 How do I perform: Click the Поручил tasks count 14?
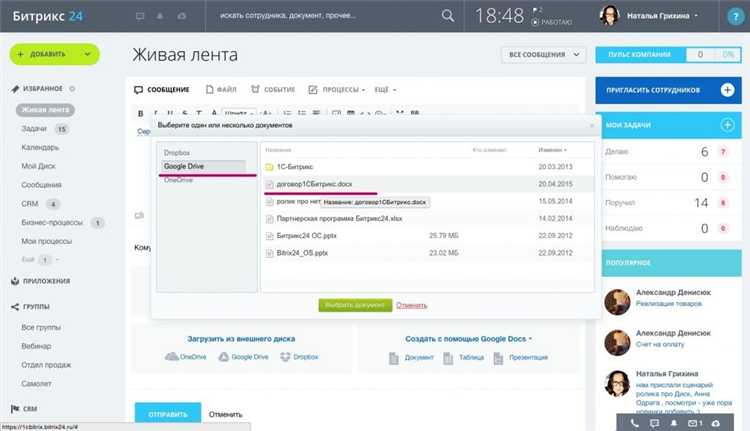pos(701,203)
